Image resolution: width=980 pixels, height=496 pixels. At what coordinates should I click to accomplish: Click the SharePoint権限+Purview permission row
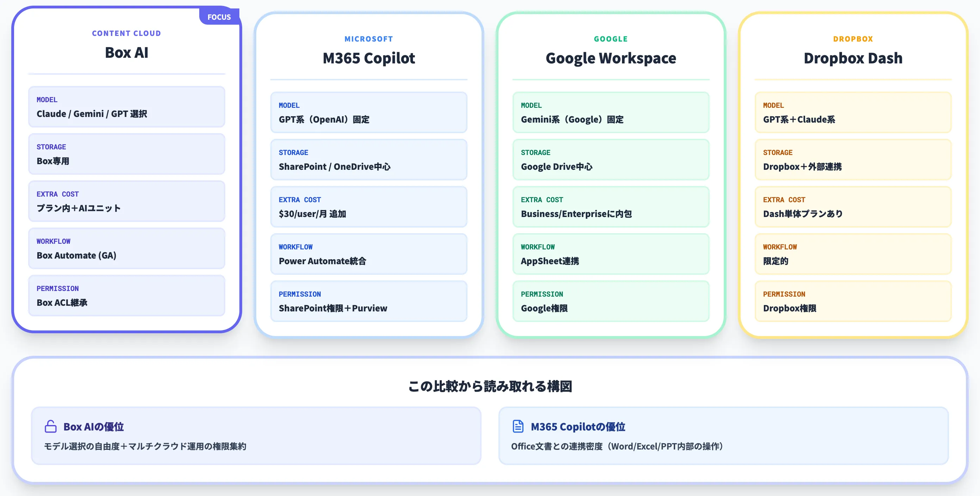pyautogui.click(x=369, y=302)
